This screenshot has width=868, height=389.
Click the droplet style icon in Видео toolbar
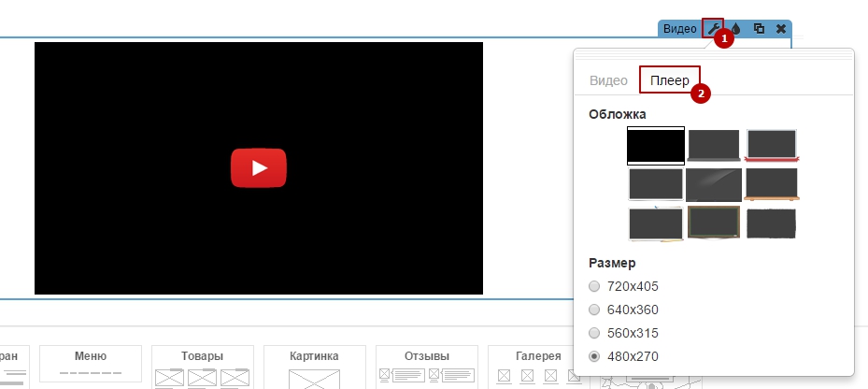point(735,28)
